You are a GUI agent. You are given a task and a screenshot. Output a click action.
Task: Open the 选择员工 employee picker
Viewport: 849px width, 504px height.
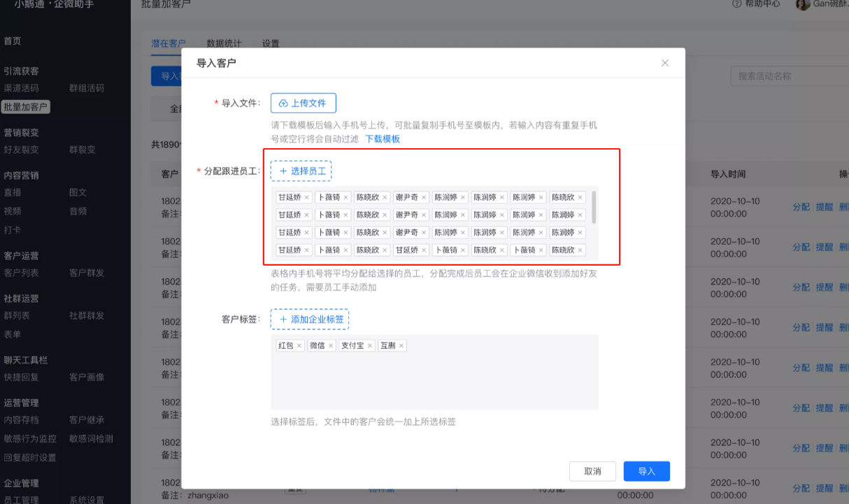pyautogui.click(x=301, y=171)
